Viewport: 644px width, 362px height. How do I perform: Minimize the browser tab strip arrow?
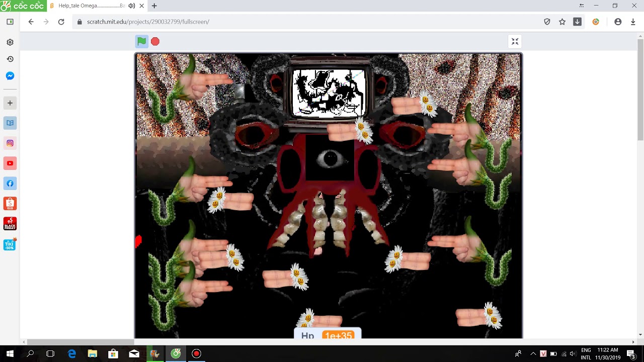tap(582, 6)
